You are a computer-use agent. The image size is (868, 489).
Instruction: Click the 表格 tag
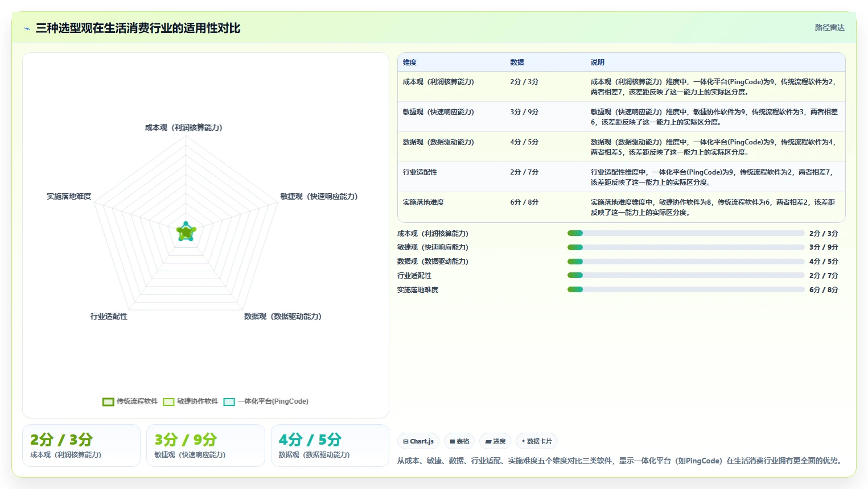459,441
